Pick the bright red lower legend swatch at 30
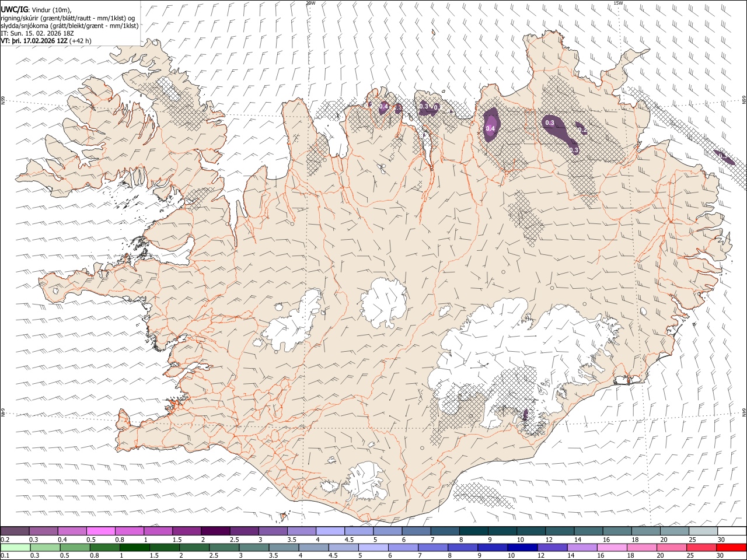The width and height of the screenshot is (747, 560). point(731,547)
